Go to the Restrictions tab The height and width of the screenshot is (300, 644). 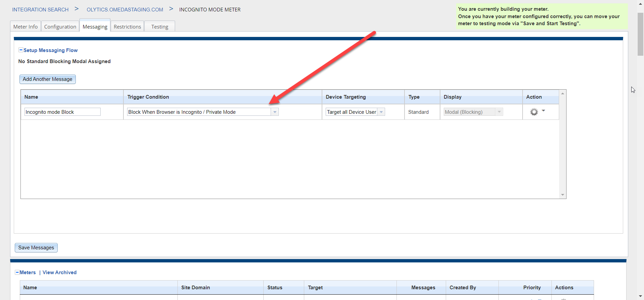point(127,27)
